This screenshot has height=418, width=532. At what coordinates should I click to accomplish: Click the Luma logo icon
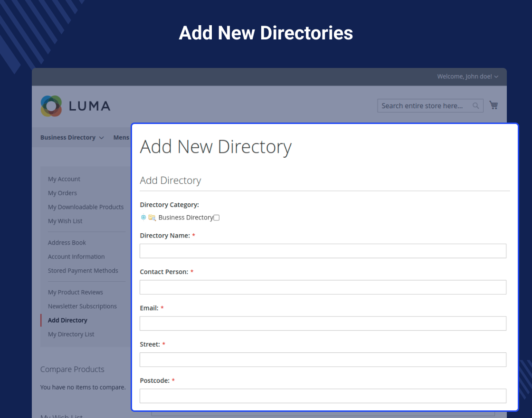(x=51, y=106)
